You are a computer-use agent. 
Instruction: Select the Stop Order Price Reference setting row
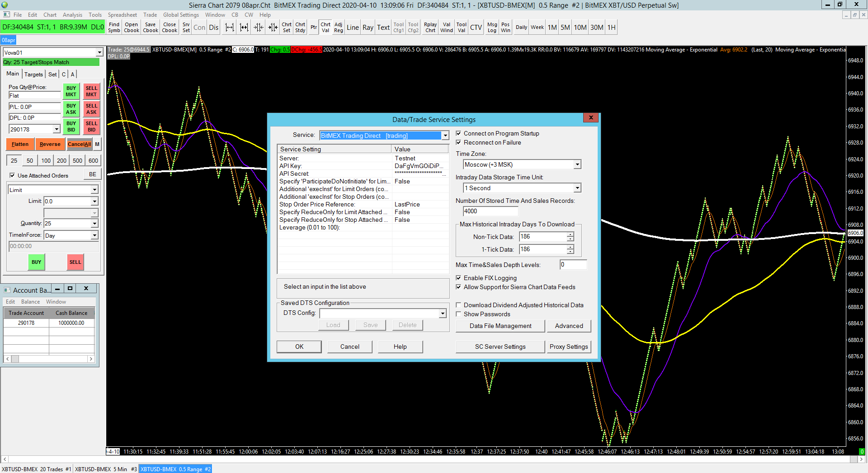pyautogui.click(x=363, y=204)
